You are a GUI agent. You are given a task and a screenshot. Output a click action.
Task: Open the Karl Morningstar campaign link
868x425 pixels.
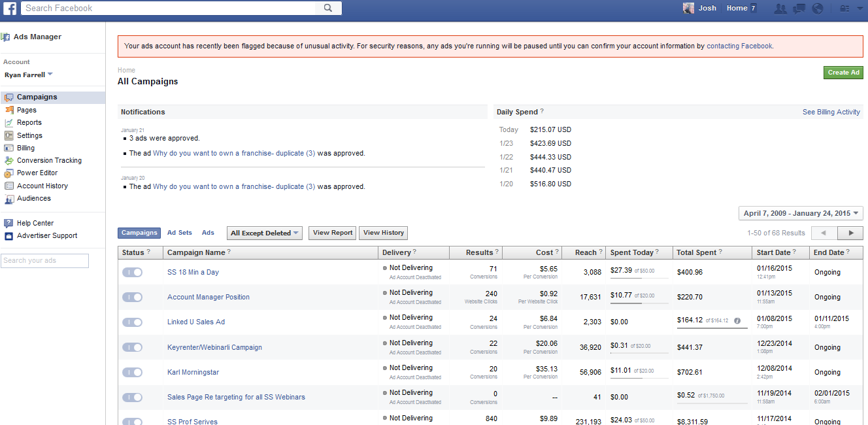click(x=193, y=372)
